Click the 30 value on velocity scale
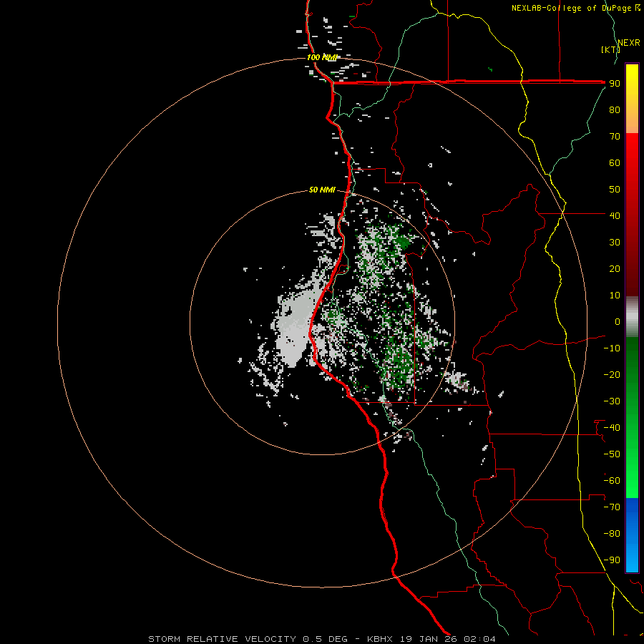Image resolution: width=644 pixels, height=644 pixels. pyautogui.click(x=615, y=243)
